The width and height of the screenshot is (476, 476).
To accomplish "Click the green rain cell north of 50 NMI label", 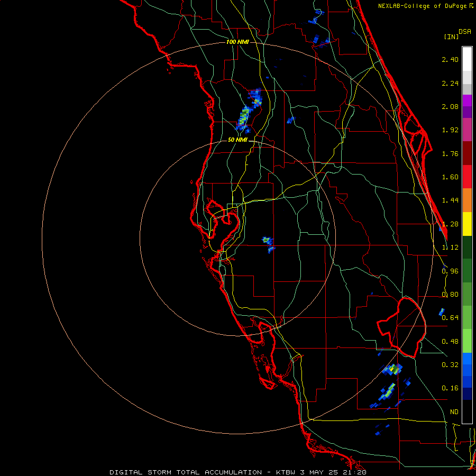I will (x=244, y=117).
